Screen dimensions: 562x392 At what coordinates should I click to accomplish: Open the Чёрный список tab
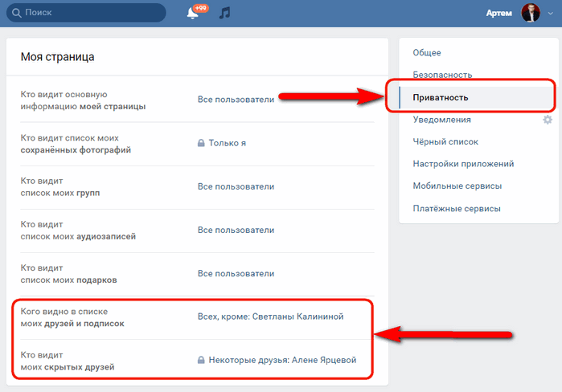pyautogui.click(x=445, y=141)
